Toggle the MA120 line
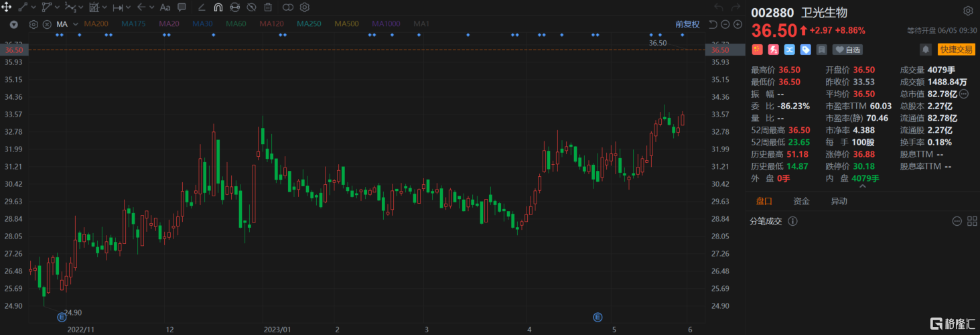The image size is (980, 335). click(271, 24)
